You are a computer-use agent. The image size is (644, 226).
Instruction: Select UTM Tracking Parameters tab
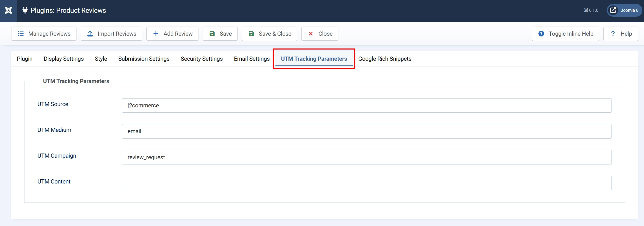click(314, 59)
